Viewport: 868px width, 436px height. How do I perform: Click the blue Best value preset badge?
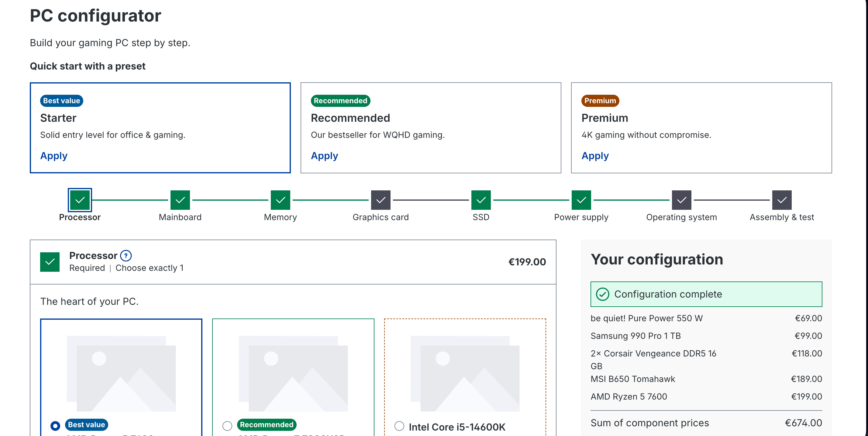click(x=62, y=101)
